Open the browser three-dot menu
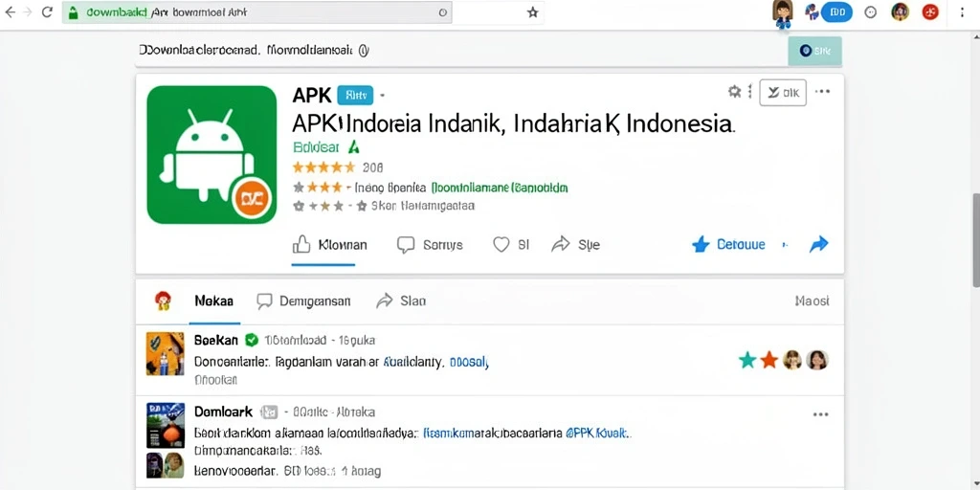The width and height of the screenshot is (980, 490). click(961, 11)
